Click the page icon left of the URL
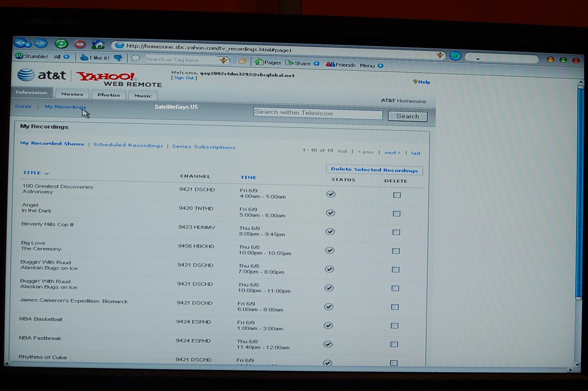 (x=120, y=45)
